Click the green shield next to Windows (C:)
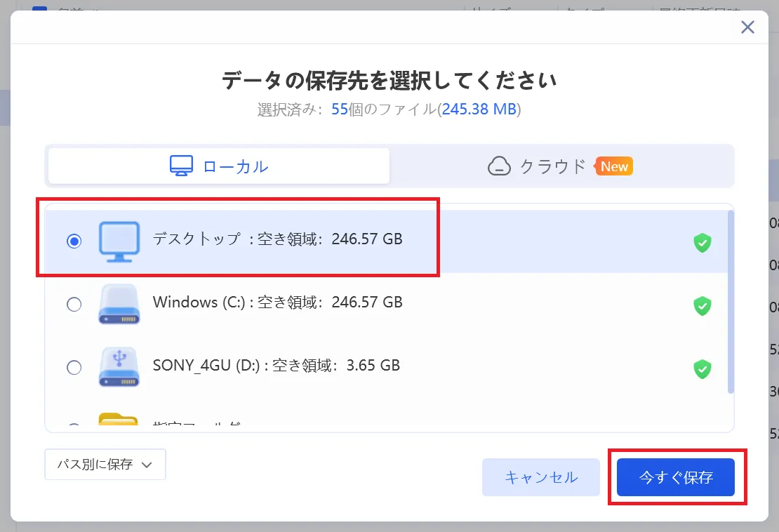Screen dimensions: 779x532 [702, 306]
